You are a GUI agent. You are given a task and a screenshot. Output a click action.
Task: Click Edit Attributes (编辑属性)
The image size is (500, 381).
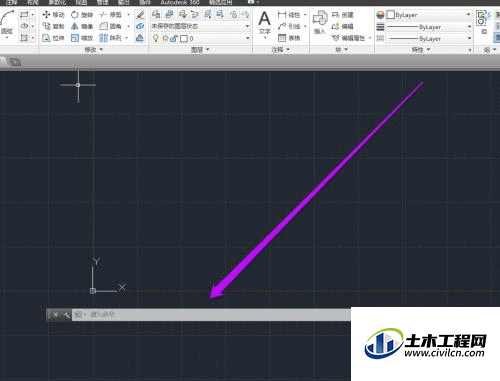pos(349,38)
